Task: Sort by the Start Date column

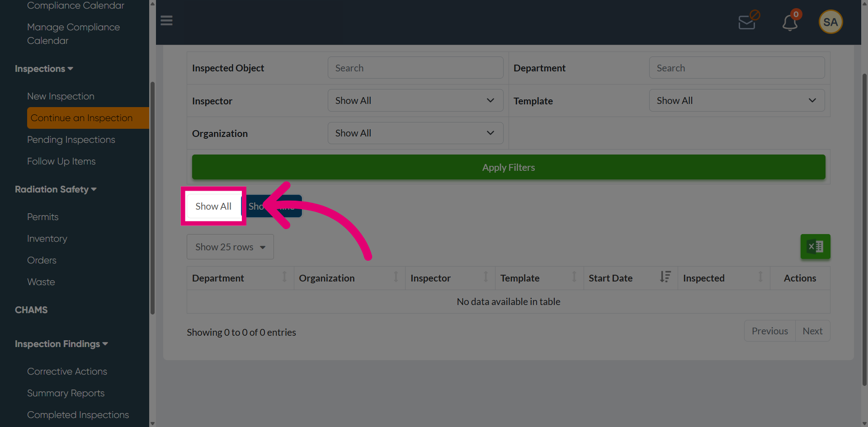Action: click(x=631, y=278)
